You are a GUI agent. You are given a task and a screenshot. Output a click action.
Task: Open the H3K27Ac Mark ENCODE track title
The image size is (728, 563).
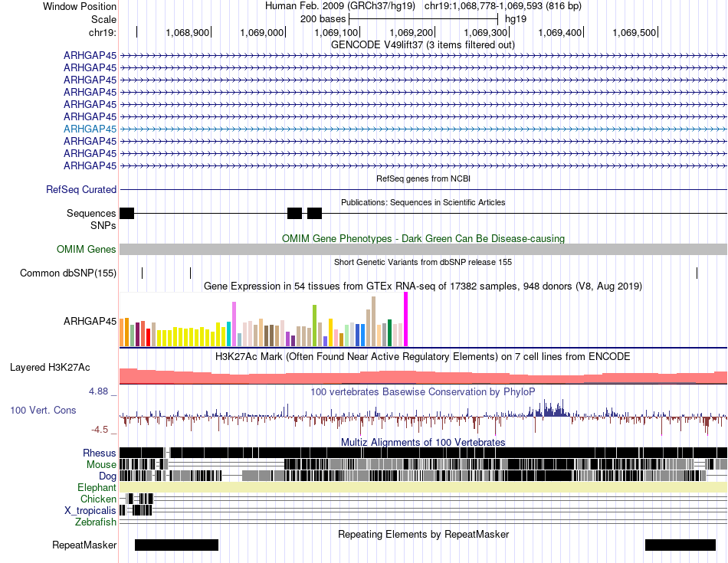click(423, 357)
